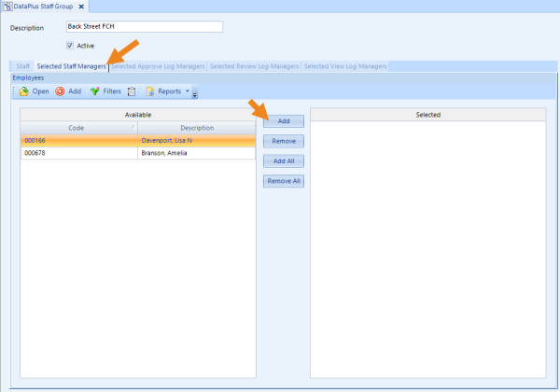The height and width of the screenshot is (392, 560).
Task: Expand the Reports dropdown arrow
Action: coord(188,91)
